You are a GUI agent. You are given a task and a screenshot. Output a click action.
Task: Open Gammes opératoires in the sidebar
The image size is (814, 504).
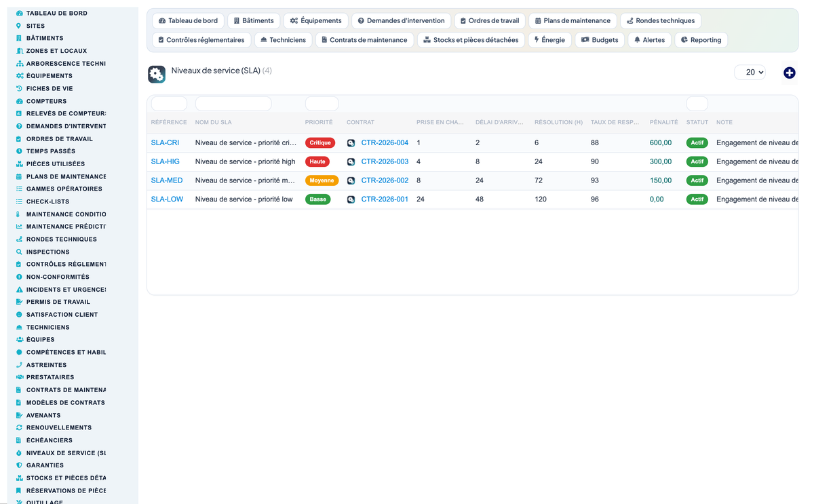pos(64,189)
